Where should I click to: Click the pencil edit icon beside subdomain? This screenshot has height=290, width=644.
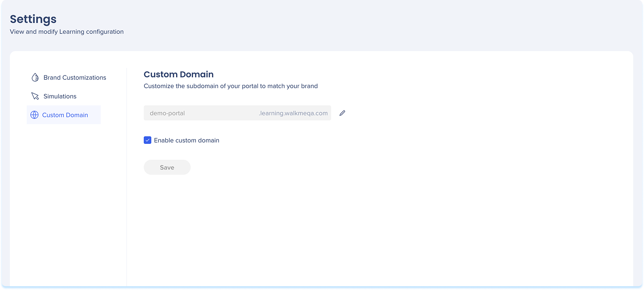pyautogui.click(x=342, y=113)
